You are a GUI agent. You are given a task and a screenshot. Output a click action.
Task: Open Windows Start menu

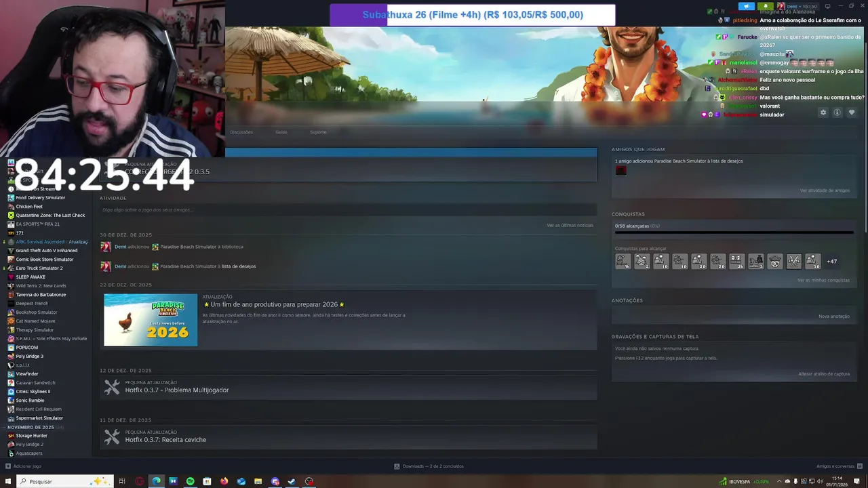[8, 481]
